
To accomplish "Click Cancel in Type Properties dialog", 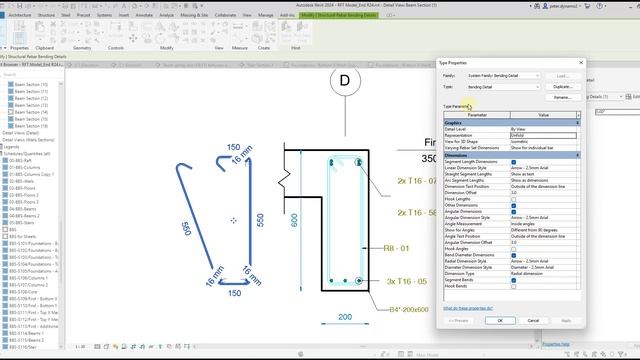I will 533,321.
